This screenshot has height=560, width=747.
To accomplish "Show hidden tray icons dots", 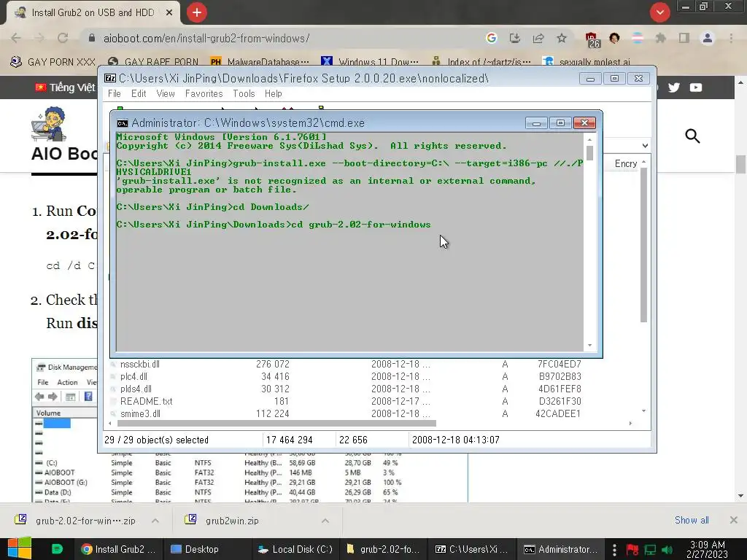I will [614, 550].
